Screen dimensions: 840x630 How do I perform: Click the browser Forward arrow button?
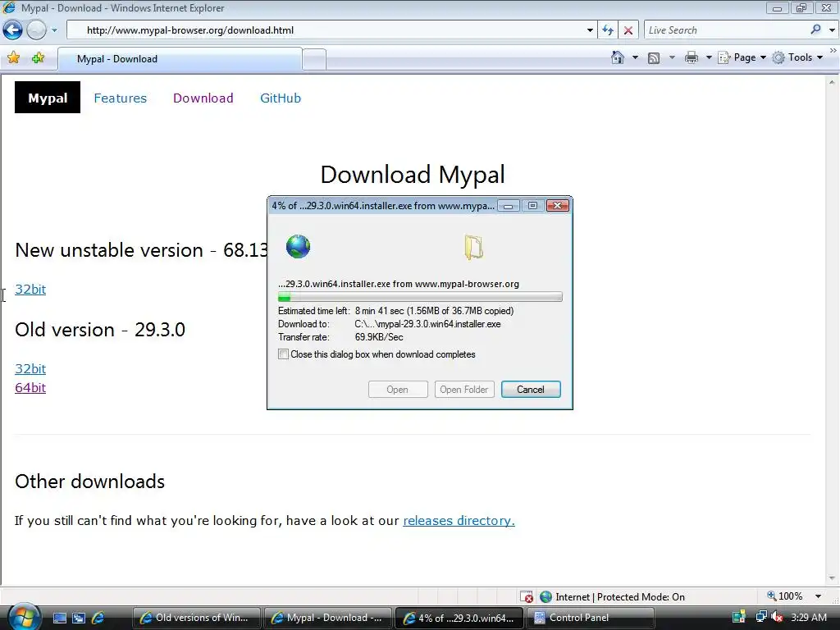tap(36, 30)
